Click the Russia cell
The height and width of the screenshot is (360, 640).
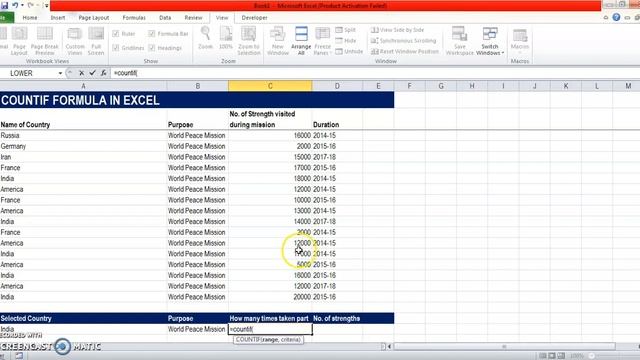(x=83, y=135)
